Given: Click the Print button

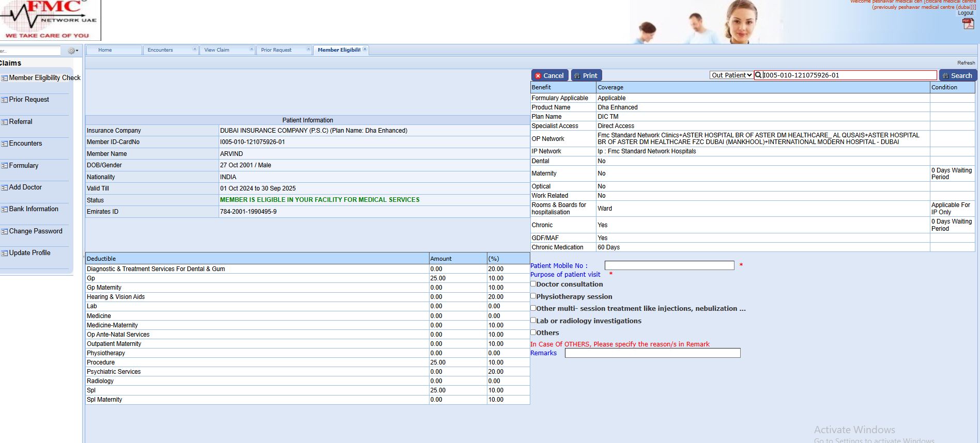Looking at the screenshot, I should click(x=586, y=75).
